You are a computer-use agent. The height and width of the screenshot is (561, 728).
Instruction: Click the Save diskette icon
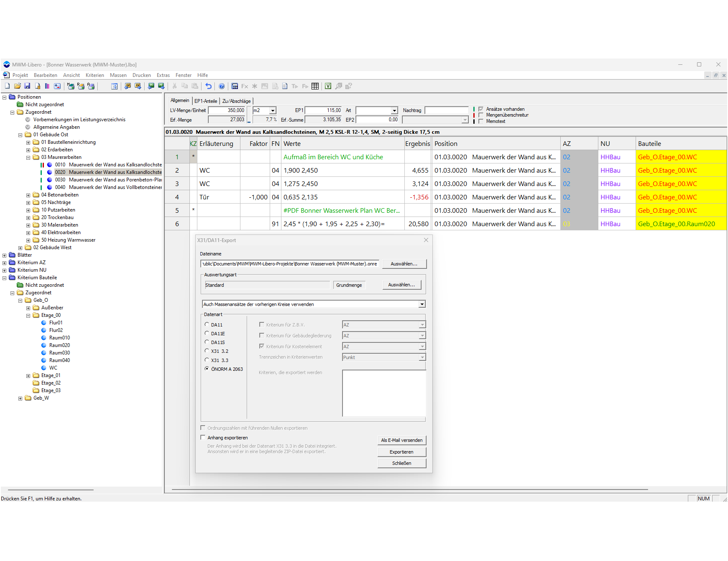[x=27, y=86]
